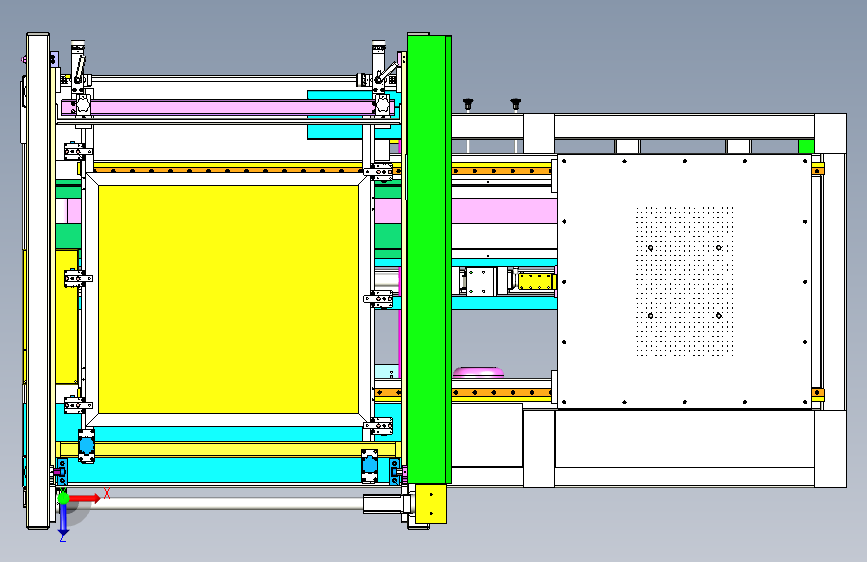Pick the pink dome-shaped part
The image size is (867, 562).
tap(478, 372)
